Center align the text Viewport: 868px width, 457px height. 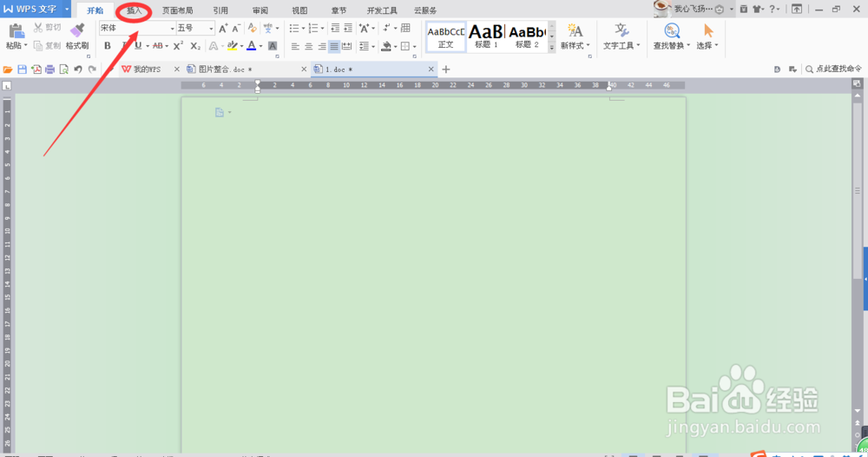point(308,47)
